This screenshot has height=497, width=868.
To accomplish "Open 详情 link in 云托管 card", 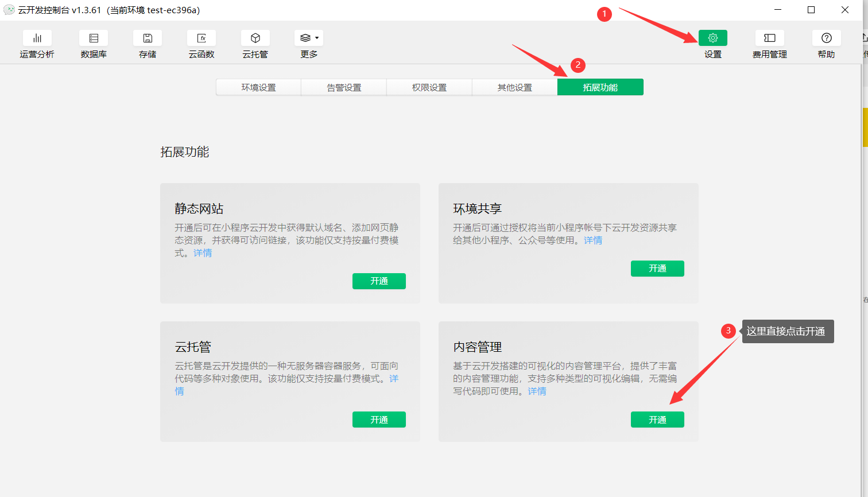I will pyautogui.click(x=394, y=379).
